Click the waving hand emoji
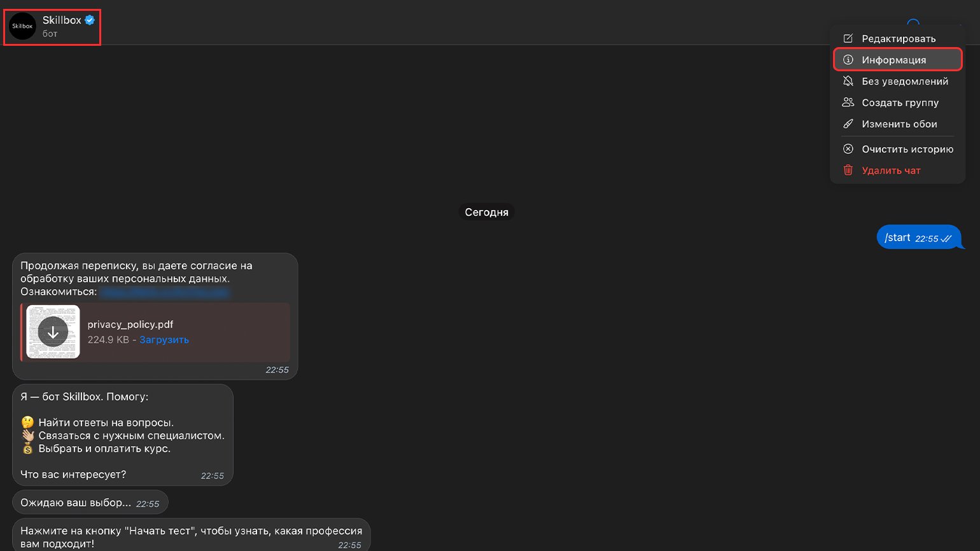 click(27, 436)
